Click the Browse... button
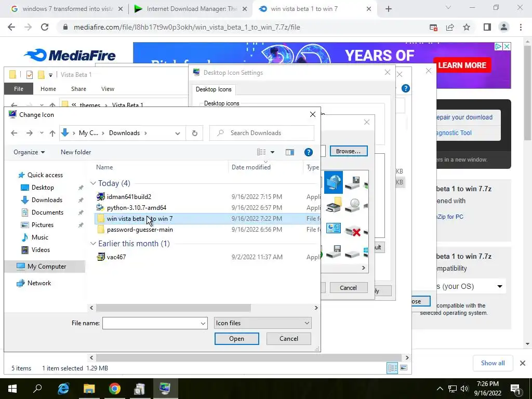Viewport: 532px width, 399px height. pos(349,151)
